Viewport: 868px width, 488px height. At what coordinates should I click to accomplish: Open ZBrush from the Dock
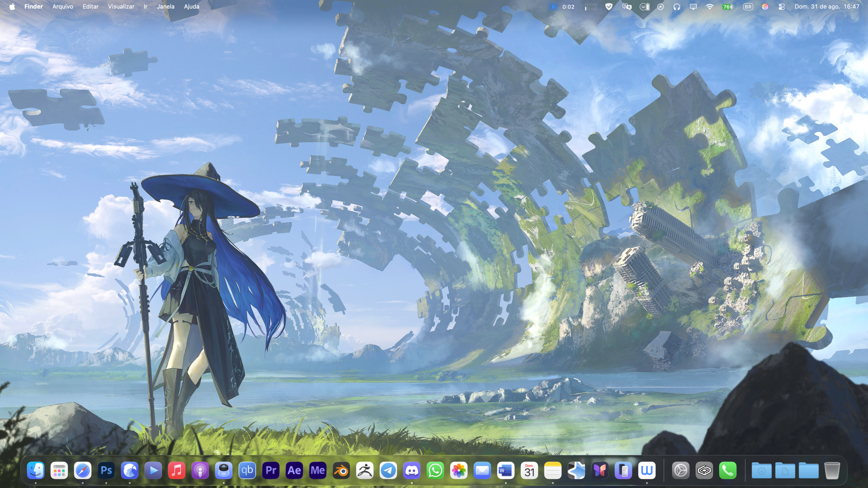click(365, 471)
